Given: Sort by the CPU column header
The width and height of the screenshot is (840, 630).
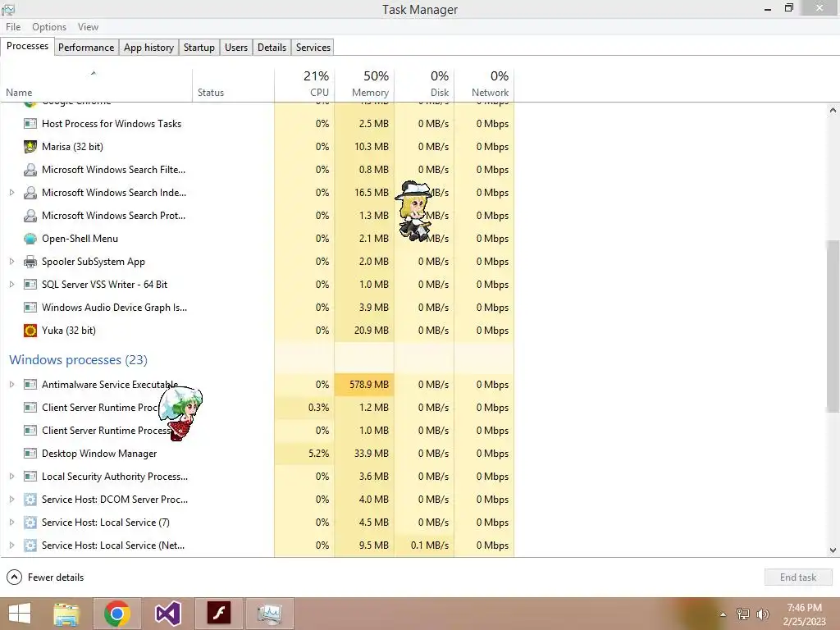Looking at the screenshot, I should (x=304, y=84).
